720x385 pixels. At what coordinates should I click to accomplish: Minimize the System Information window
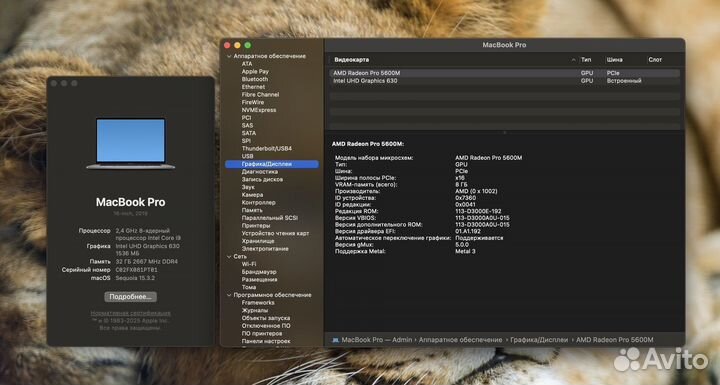(x=237, y=45)
